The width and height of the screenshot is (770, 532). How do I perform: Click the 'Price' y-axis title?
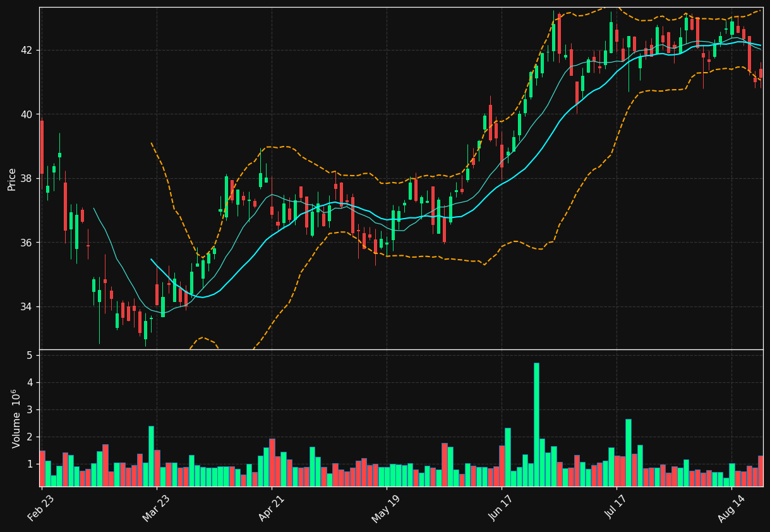click(x=12, y=179)
